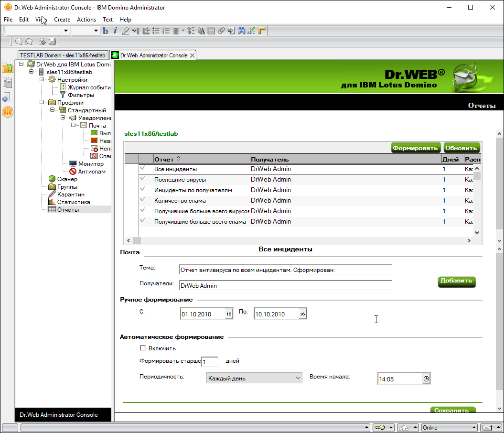Image resolution: width=504 pixels, height=433 pixels.
Task: Click the key icon in the status bar
Action: tap(380, 428)
